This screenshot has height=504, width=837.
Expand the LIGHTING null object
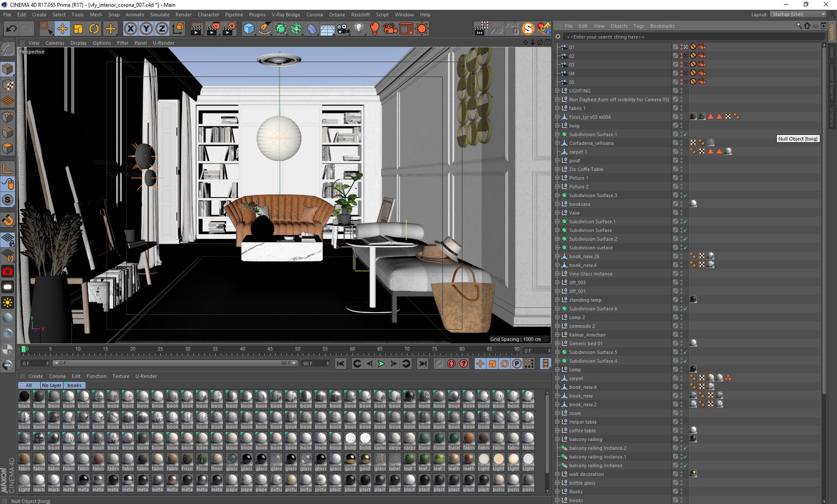coord(557,91)
